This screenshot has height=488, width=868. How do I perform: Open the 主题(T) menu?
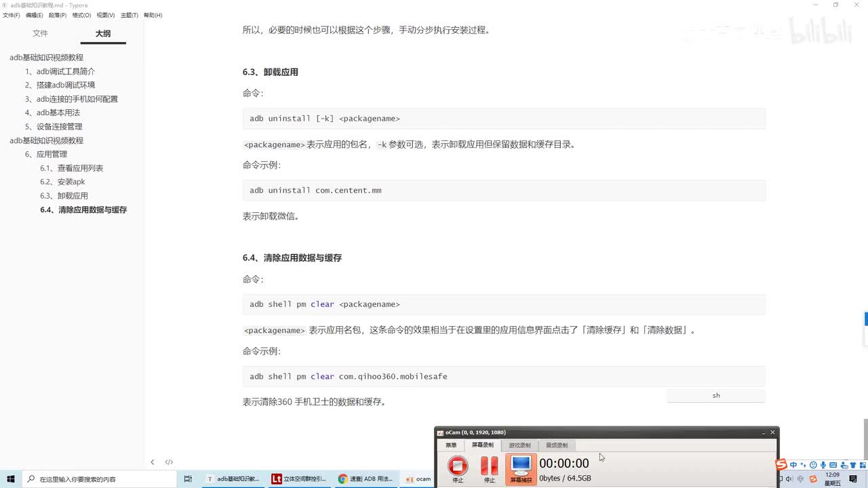coord(129,15)
